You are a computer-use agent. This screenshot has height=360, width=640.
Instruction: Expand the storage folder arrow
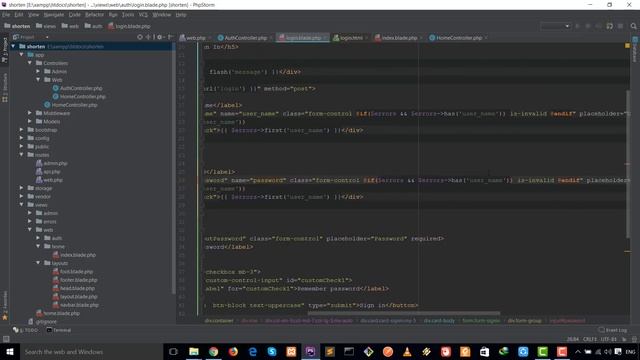click(x=22, y=188)
